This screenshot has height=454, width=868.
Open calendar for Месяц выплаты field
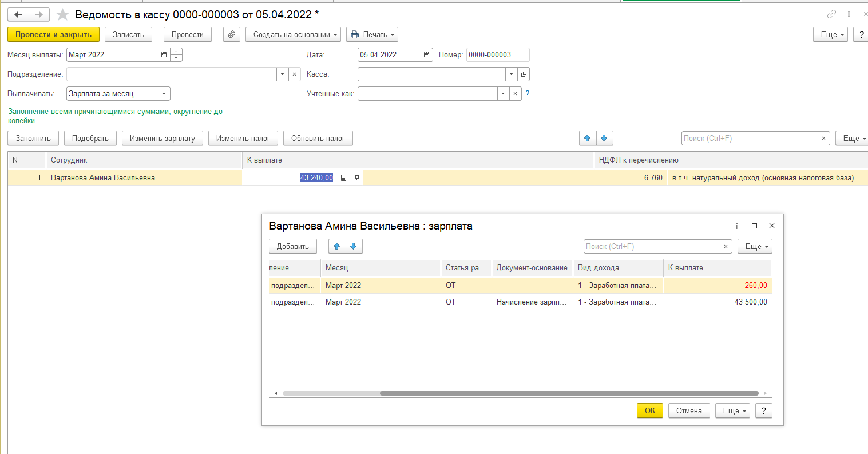point(164,55)
